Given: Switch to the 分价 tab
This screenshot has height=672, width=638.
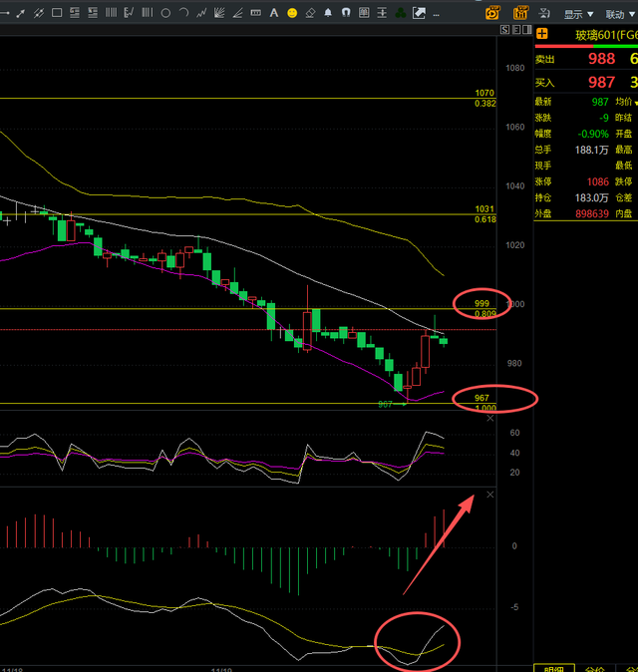Looking at the screenshot, I should click(595, 669).
